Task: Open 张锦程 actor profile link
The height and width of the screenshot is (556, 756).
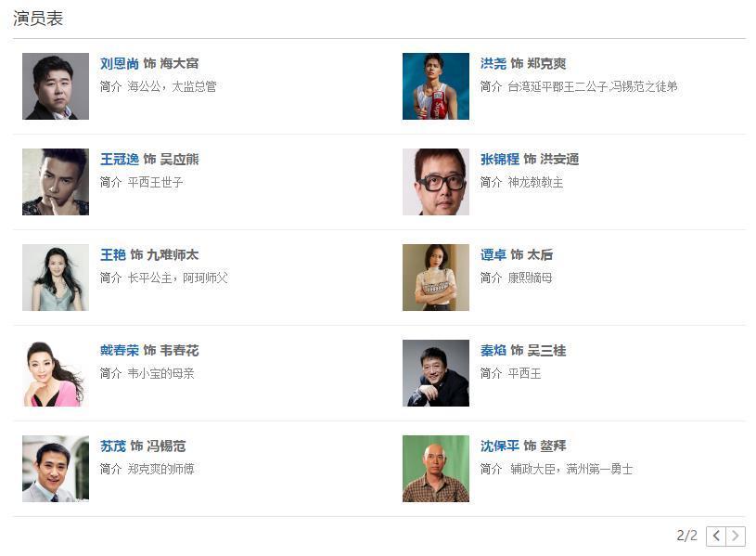Action: [500, 160]
